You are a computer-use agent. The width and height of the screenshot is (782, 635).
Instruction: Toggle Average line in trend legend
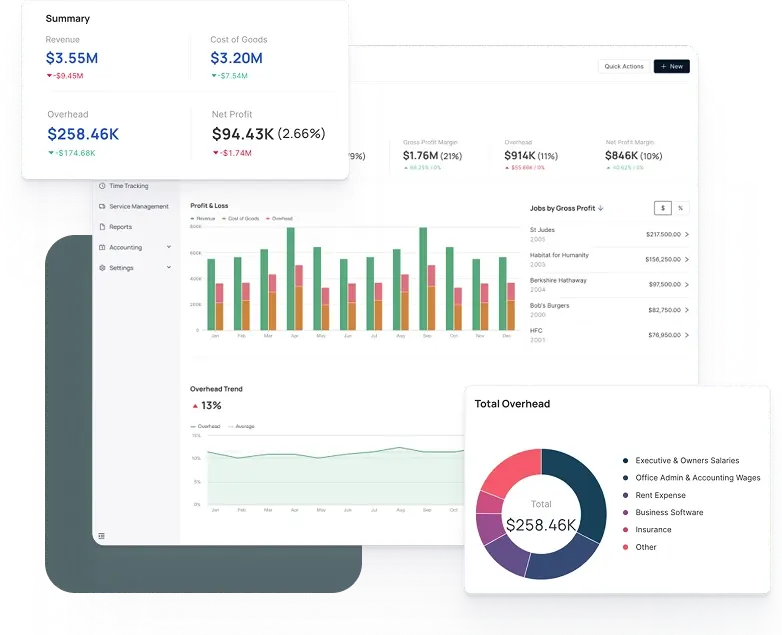point(241,426)
